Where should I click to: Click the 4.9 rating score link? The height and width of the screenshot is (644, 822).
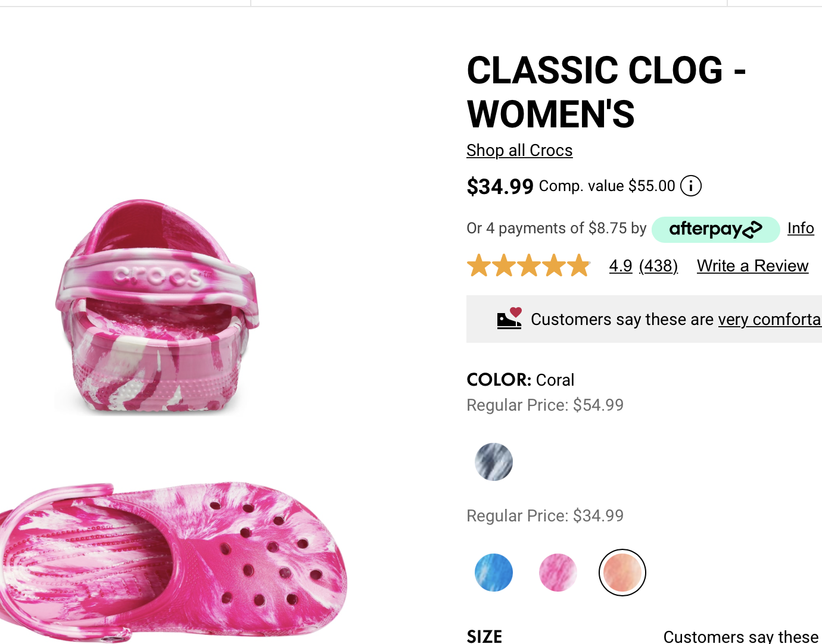621,266
